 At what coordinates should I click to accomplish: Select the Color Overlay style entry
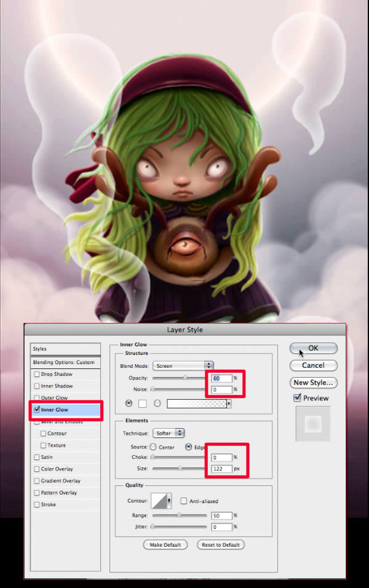click(x=57, y=469)
